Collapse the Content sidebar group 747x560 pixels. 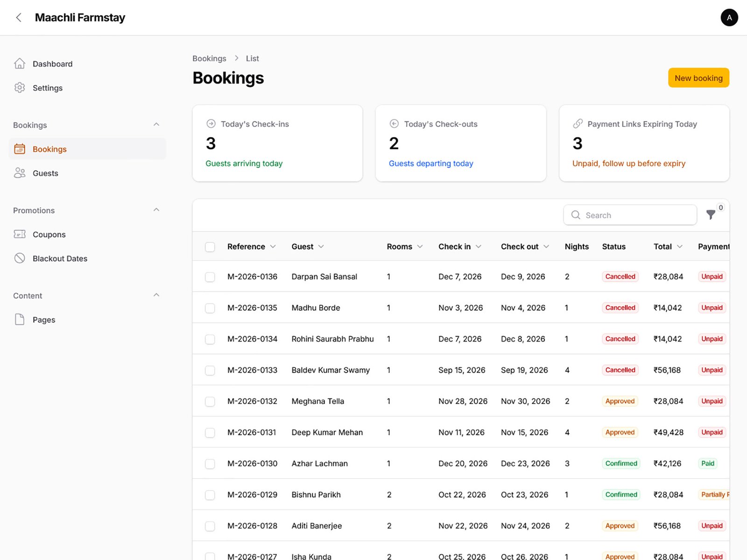tap(156, 295)
